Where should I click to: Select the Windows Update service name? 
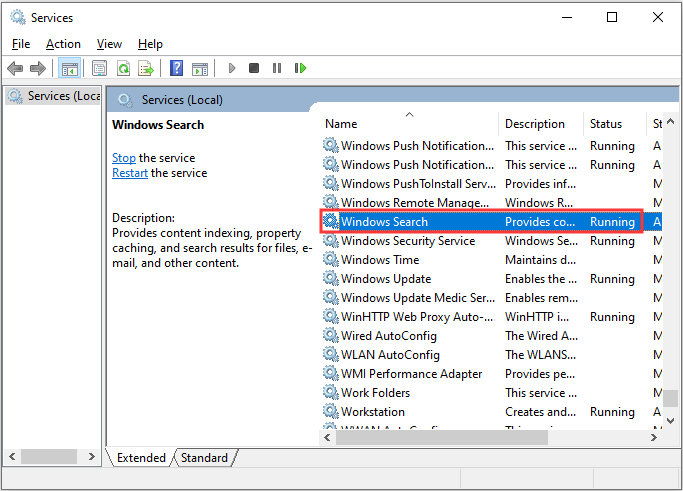[386, 279]
